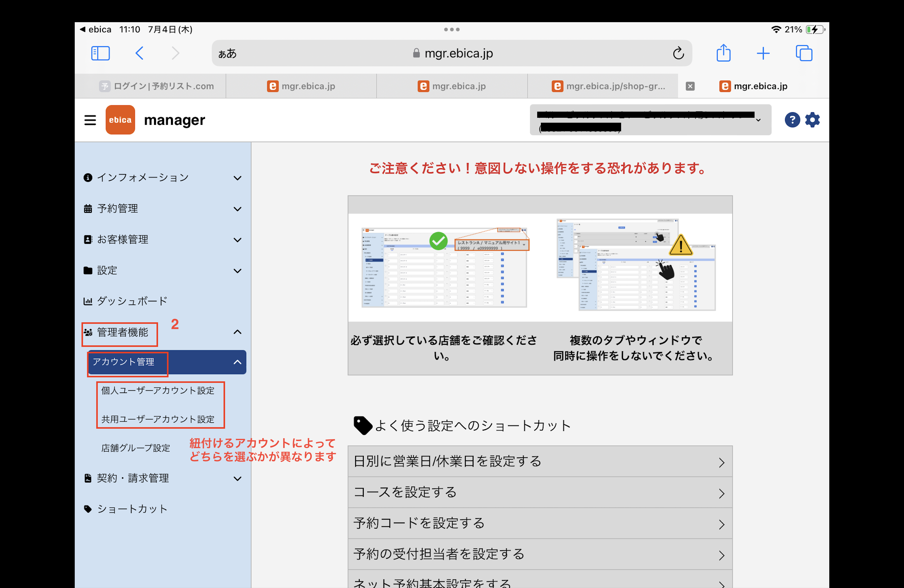Click the ダッシュボード chart icon

(88, 301)
